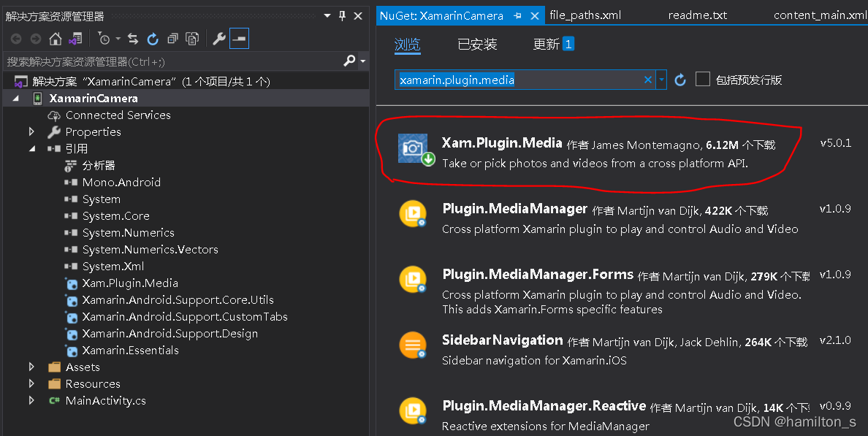The height and width of the screenshot is (436, 868).
Task: Open the file_paths.xml tab
Action: click(x=585, y=15)
